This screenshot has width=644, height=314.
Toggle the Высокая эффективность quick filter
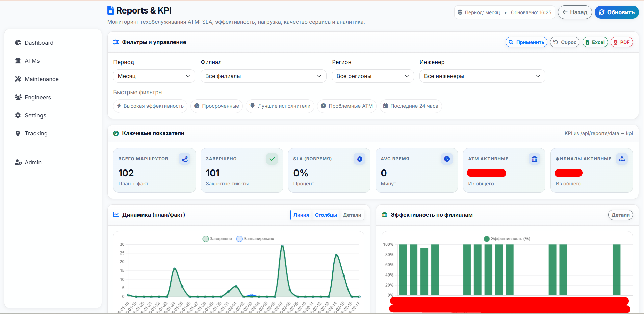[150, 106]
